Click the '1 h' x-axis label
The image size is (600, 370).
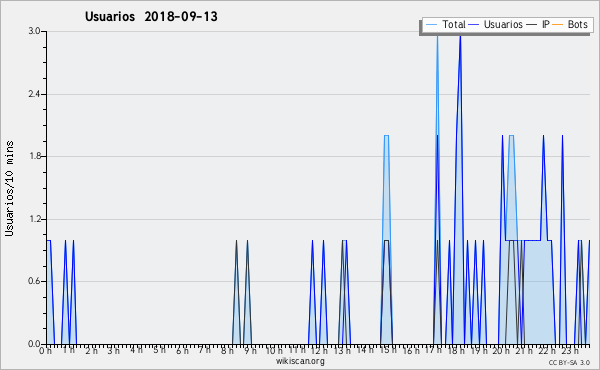68,350
